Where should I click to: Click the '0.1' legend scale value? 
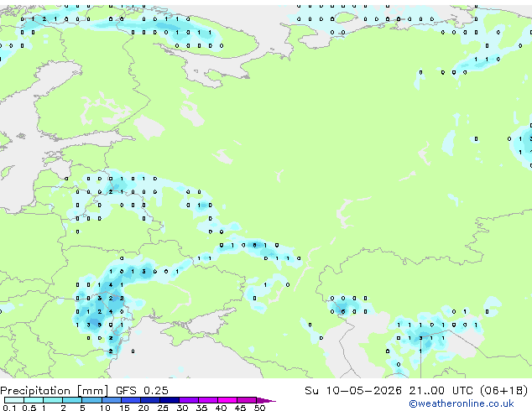[9, 408]
